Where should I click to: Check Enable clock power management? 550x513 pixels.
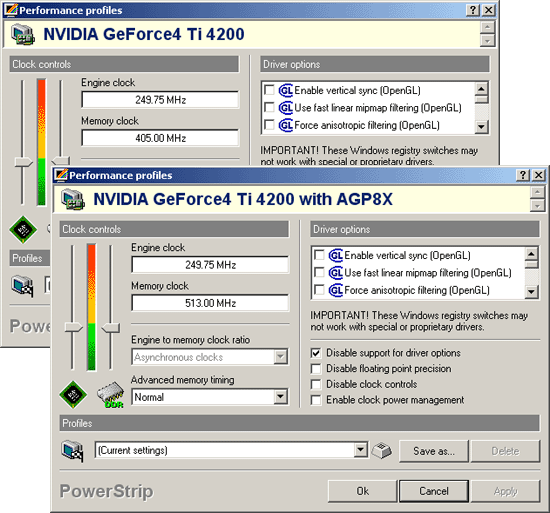(316, 400)
